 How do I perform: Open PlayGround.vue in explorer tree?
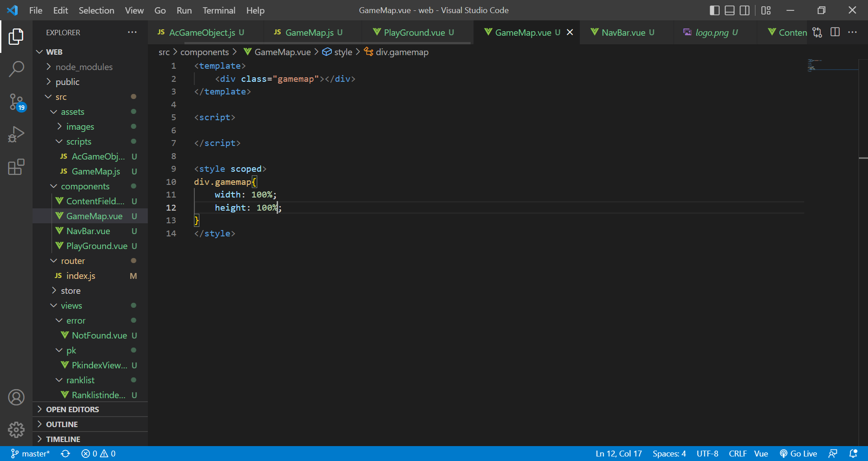click(x=90, y=246)
